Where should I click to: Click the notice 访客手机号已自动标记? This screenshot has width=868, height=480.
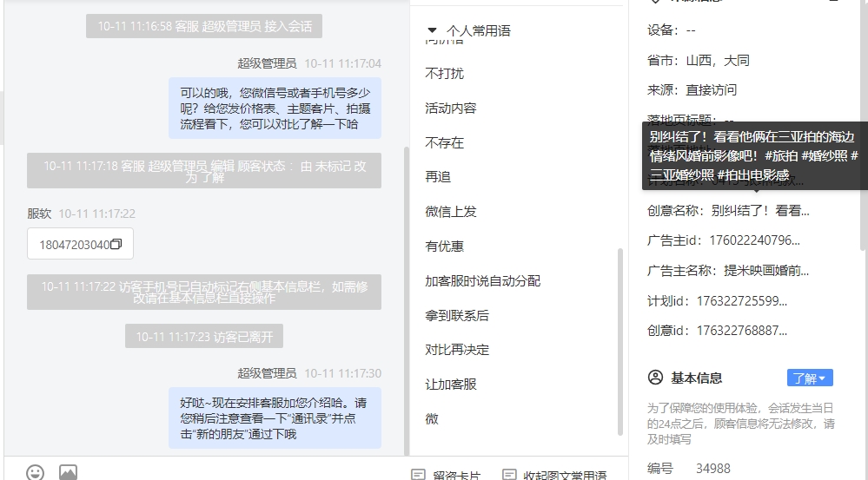tap(204, 292)
